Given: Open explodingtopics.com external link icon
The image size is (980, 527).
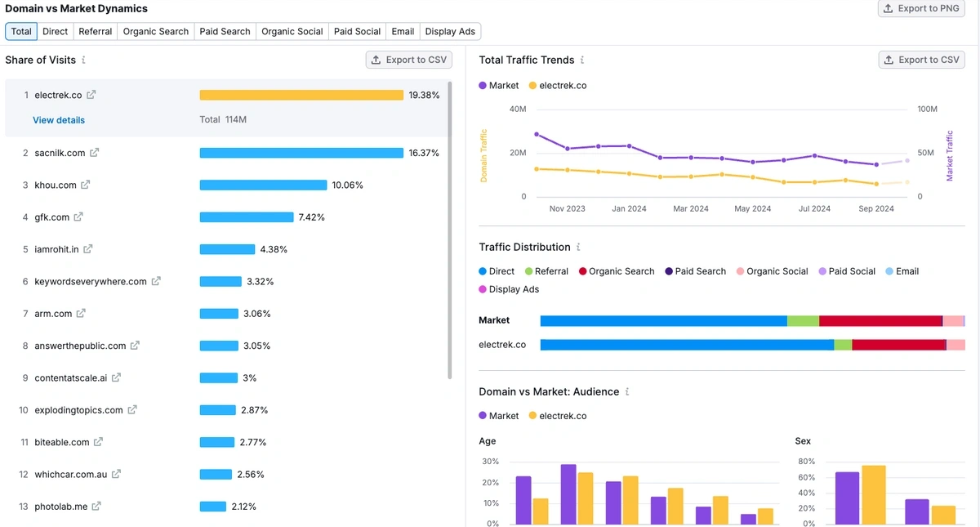Looking at the screenshot, I should (x=132, y=410).
